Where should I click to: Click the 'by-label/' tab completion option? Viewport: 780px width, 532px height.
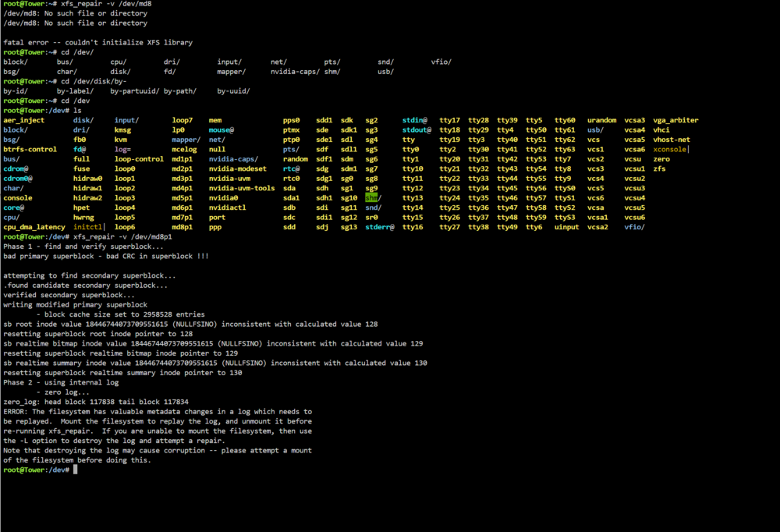pos(75,91)
